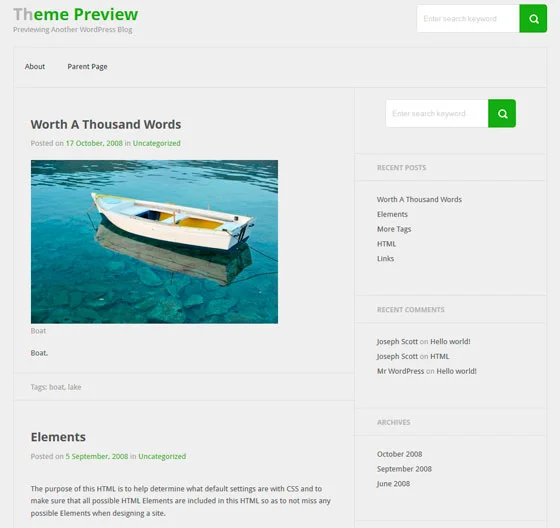The width and height of the screenshot is (560, 528).
Task: View September 2008 archive
Action: click(404, 469)
